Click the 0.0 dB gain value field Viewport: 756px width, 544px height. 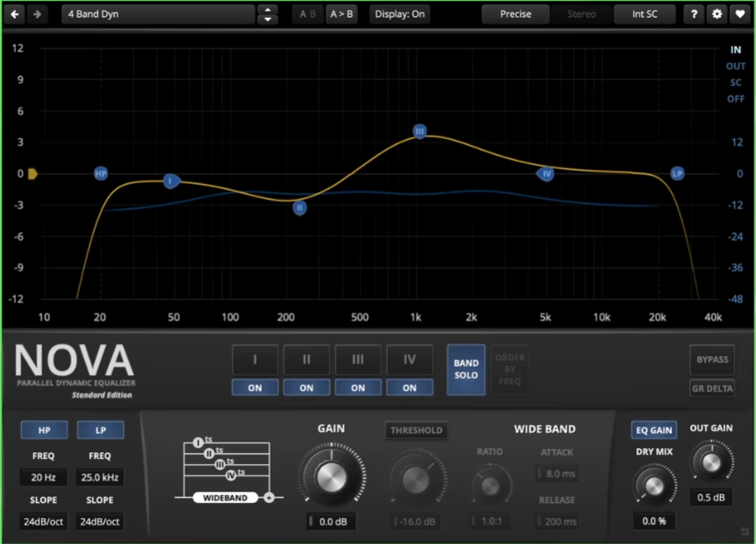(332, 521)
